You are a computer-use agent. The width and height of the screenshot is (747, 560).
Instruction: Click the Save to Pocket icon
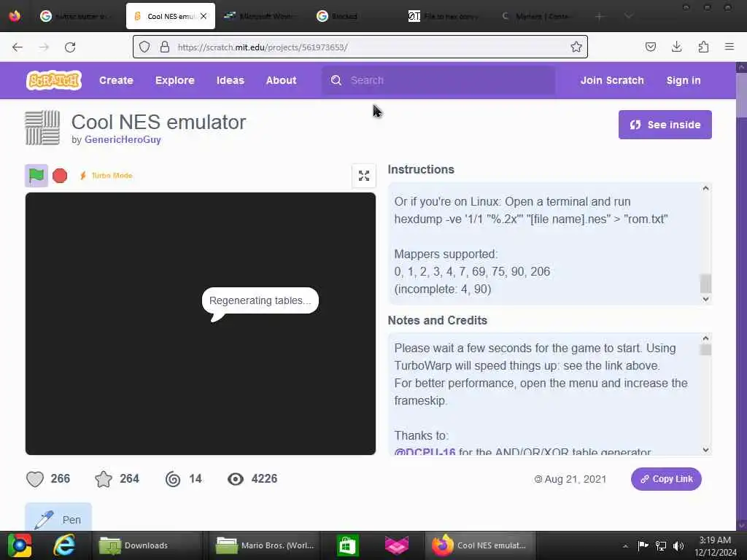point(650,47)
